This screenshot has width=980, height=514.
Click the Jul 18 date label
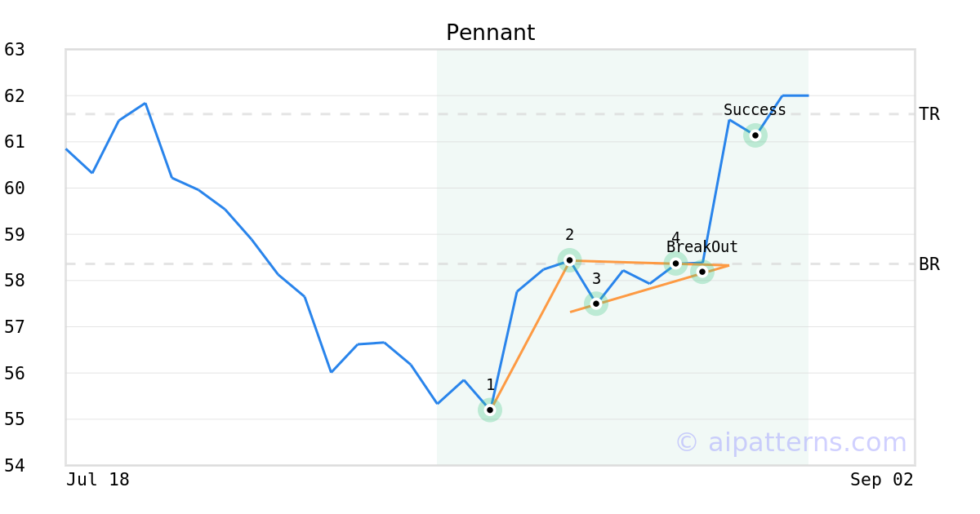click(x=98, y=480)
